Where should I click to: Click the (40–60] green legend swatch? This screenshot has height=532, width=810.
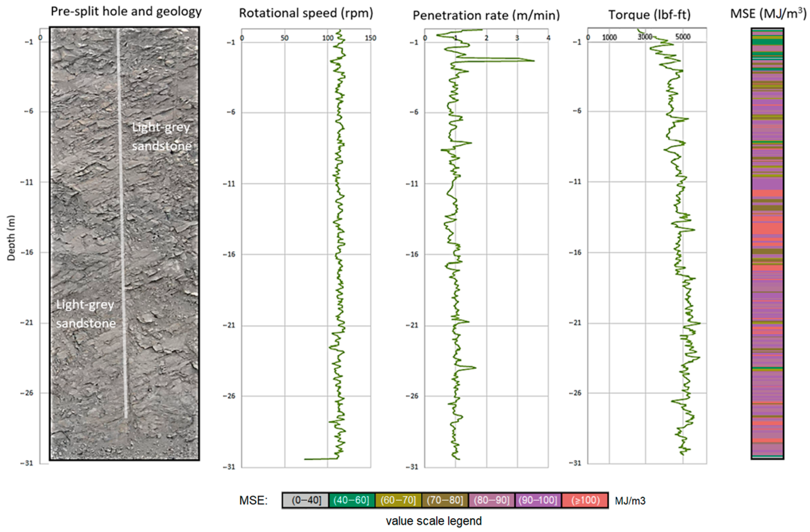352,500
